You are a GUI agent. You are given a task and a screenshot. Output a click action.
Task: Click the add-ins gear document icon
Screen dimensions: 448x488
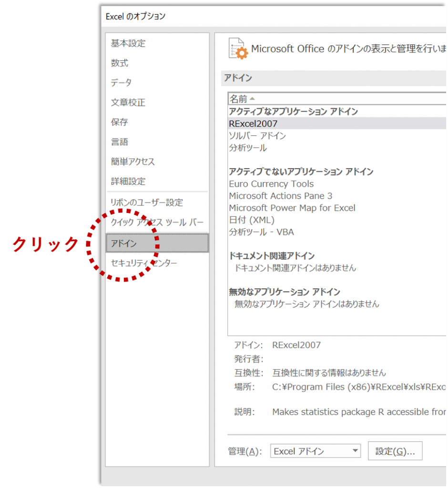[x=238, y=48]
